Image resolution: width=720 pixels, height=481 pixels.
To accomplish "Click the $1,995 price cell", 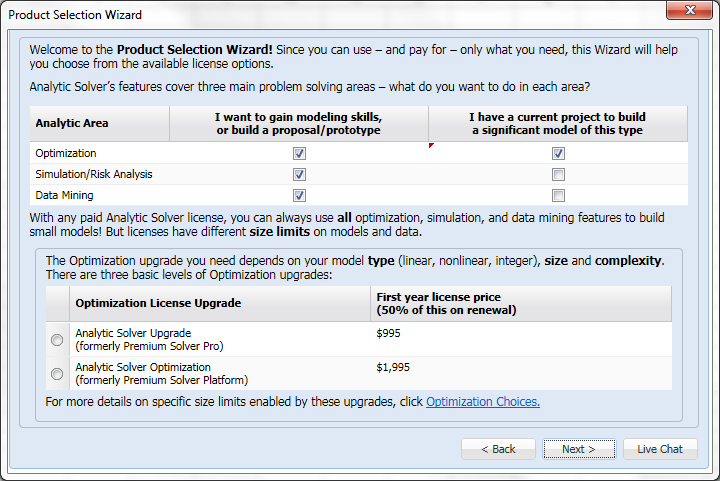I will point(394,367).
